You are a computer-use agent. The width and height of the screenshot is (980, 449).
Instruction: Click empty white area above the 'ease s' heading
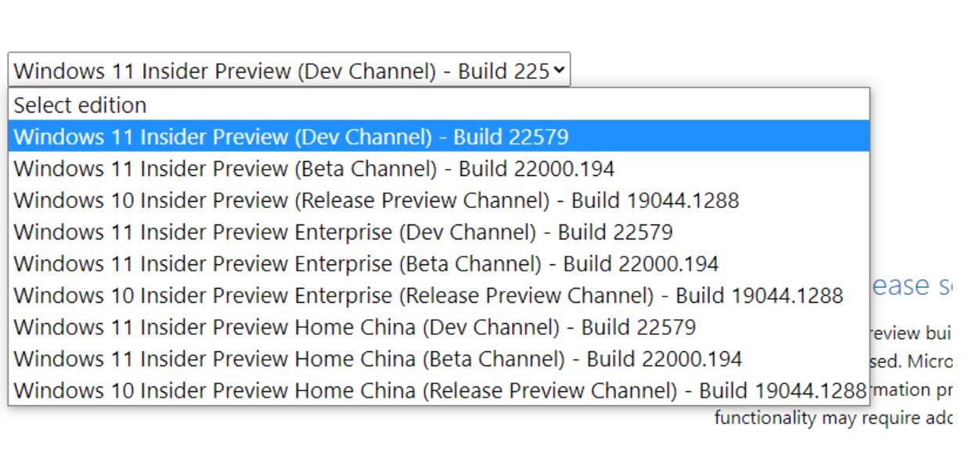pyautogui.click(x=924, y=196)
